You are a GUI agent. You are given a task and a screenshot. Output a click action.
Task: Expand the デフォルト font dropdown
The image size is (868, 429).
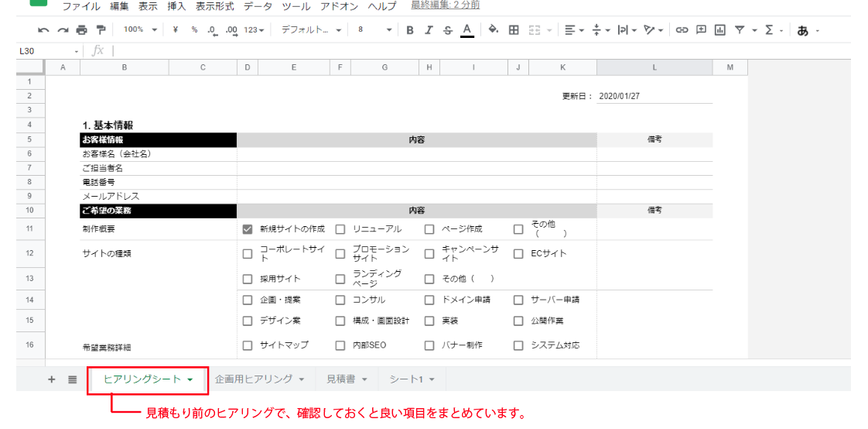(x=311, y=30)
